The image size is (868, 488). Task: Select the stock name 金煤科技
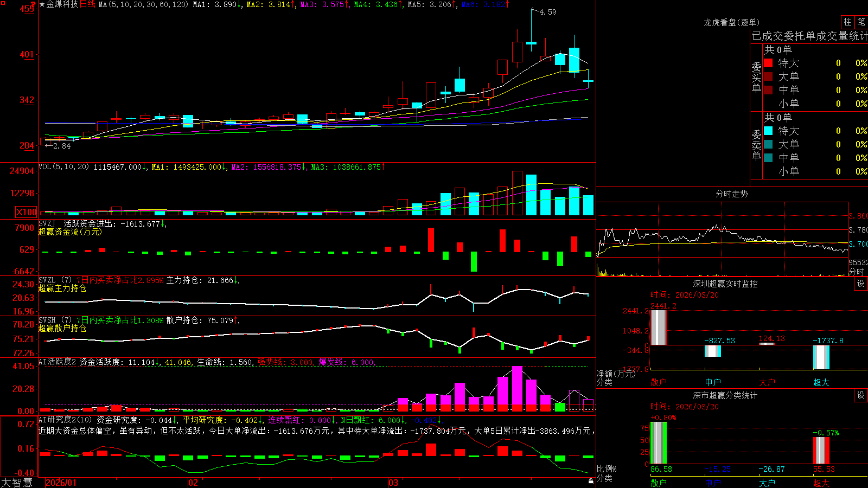(62, 4)
